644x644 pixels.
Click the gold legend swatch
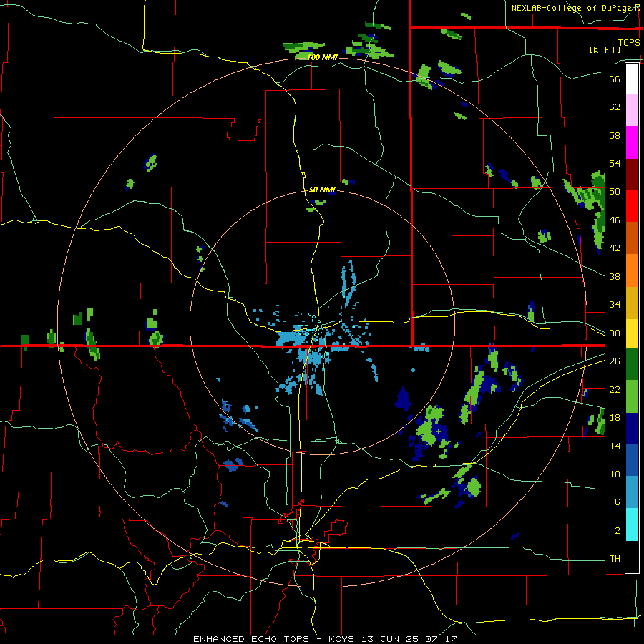(x=632, y=303)
